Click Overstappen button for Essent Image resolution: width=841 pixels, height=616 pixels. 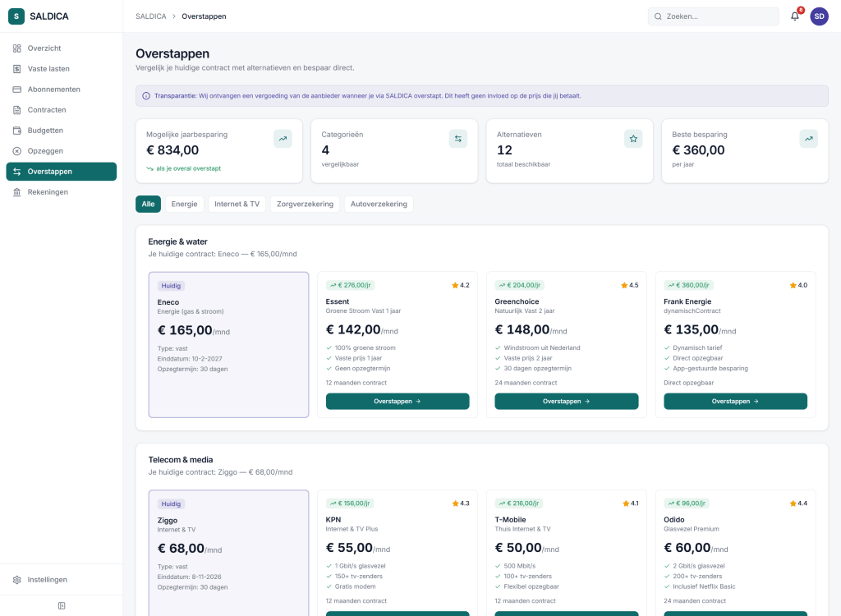(398, 402)
